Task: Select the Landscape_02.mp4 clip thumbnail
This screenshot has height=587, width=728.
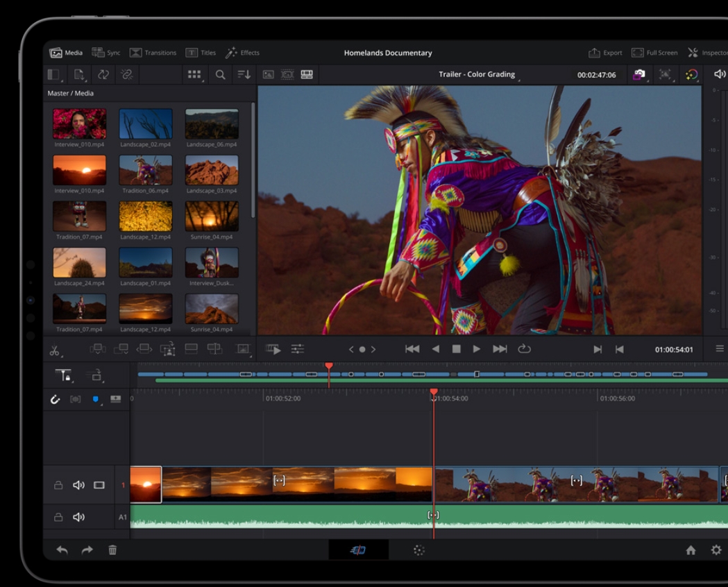Action: click(x=146, y=124)
